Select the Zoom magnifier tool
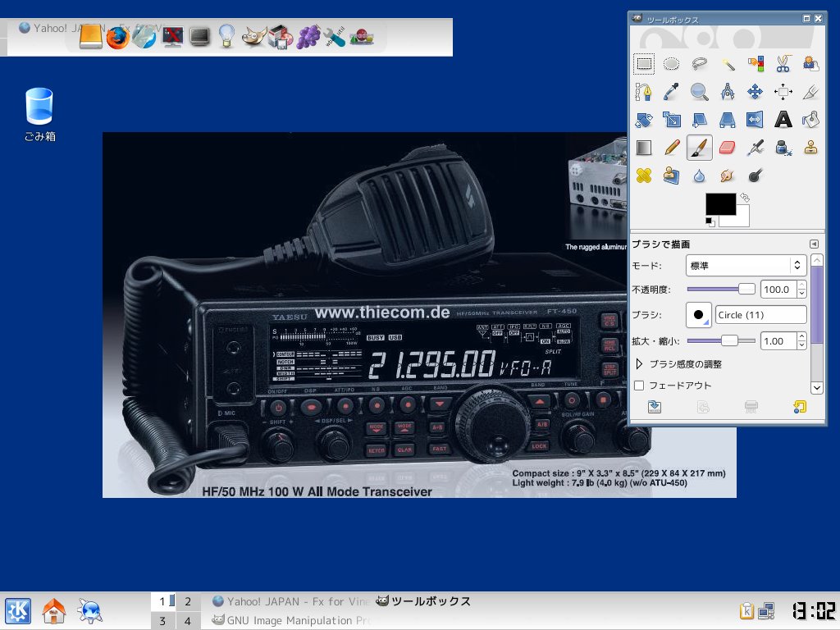Image resolution: width=840 pixels, height=630 pixels. pyautogui.click(x=700, y=91)
